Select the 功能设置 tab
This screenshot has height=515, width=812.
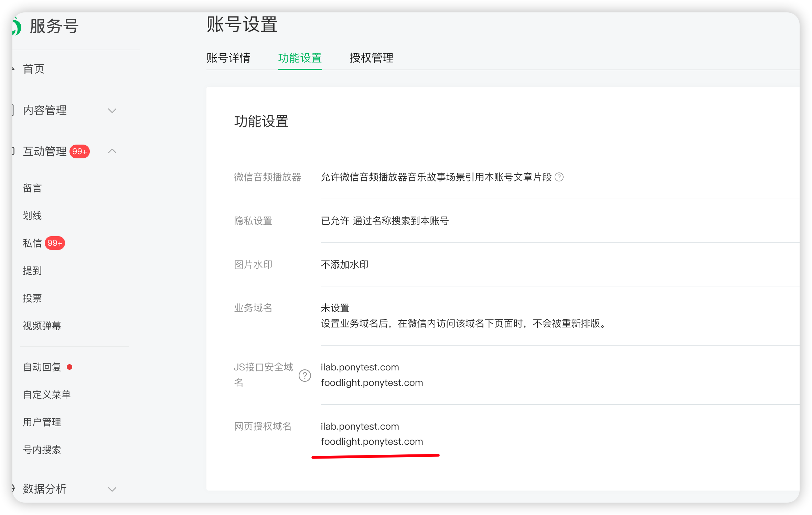tap(300, 58)
